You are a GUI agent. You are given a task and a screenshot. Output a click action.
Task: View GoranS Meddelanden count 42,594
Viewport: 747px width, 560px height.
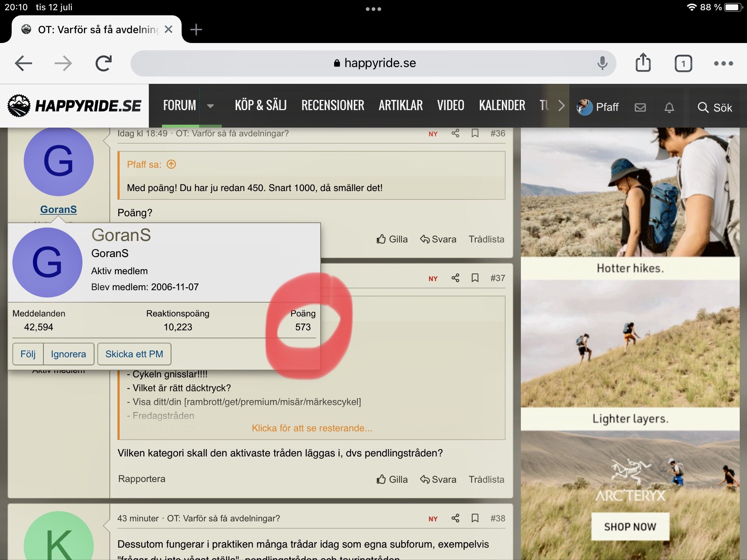pos(39,327)
